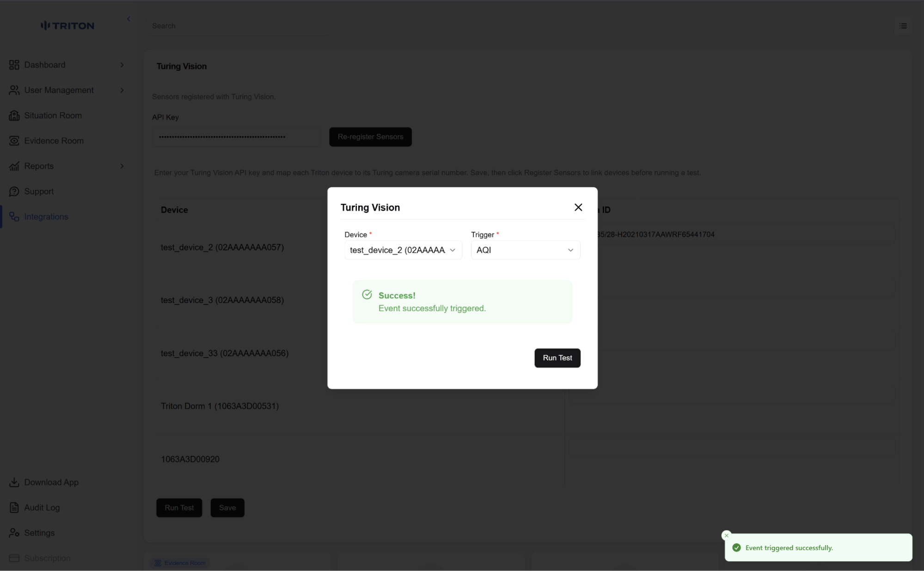Click the green check icon in toast
Viewport: 924px width, 571px height.
tap(737, 548)
